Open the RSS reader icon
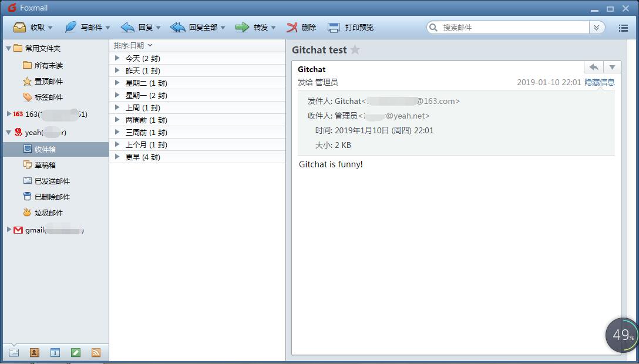639x364 pixels. tap(97, 352)
